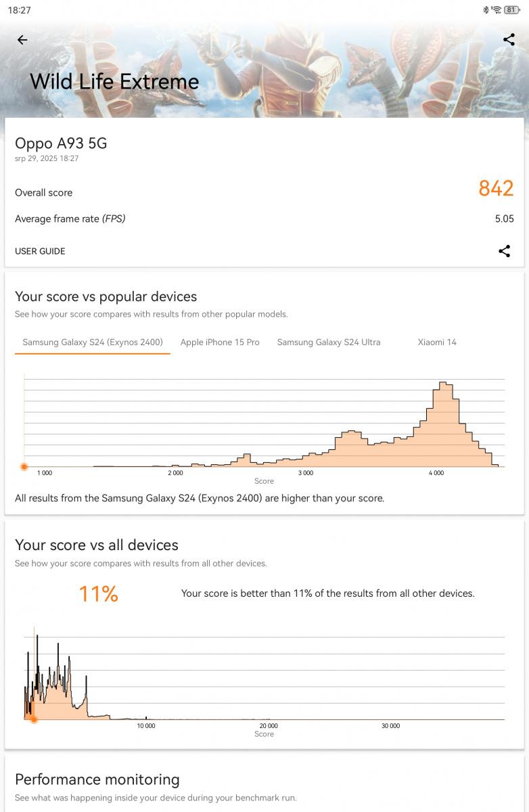Switch to Samsung Galaxy S24 Ultra tab
Viewport: 529px width, 812px height.
coord(329,342)
